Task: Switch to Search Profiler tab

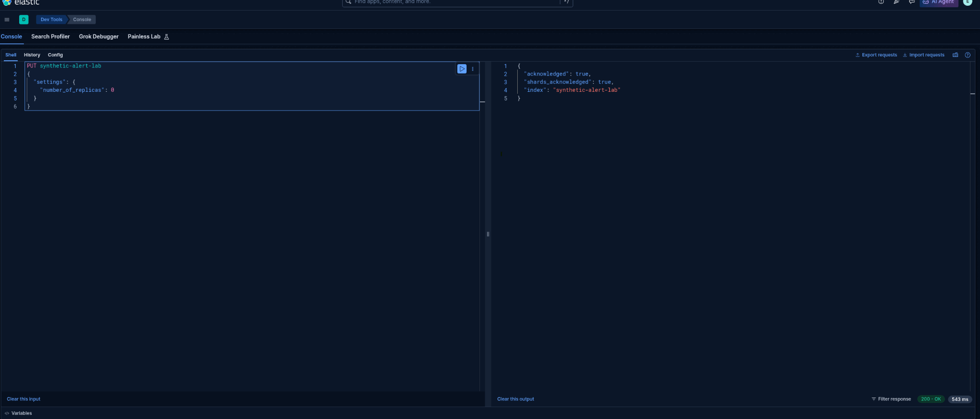Action: point(50,37)
